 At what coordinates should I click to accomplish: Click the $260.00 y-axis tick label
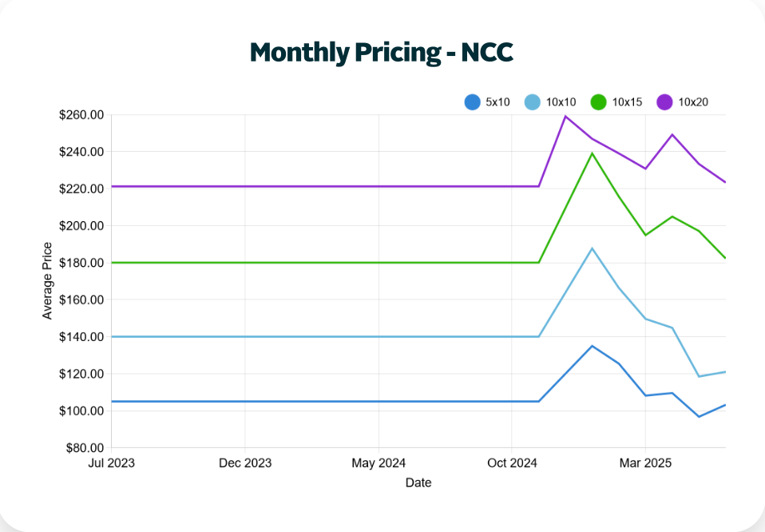point(81,115)
